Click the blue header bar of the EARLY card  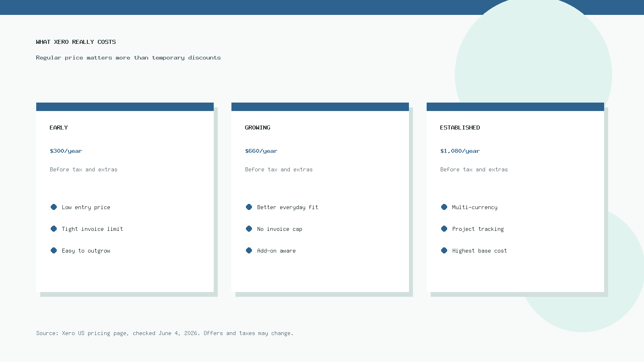click(x=125, y=107)
